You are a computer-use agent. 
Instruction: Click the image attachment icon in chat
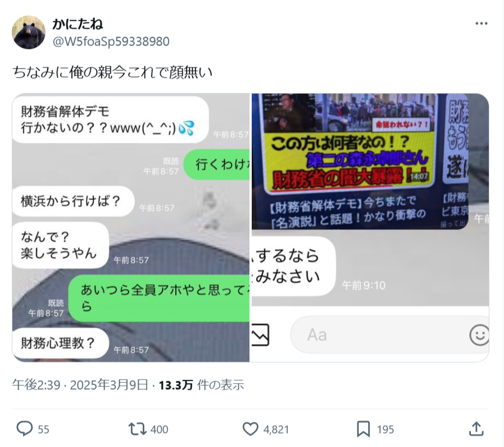[x=260, y=335]
